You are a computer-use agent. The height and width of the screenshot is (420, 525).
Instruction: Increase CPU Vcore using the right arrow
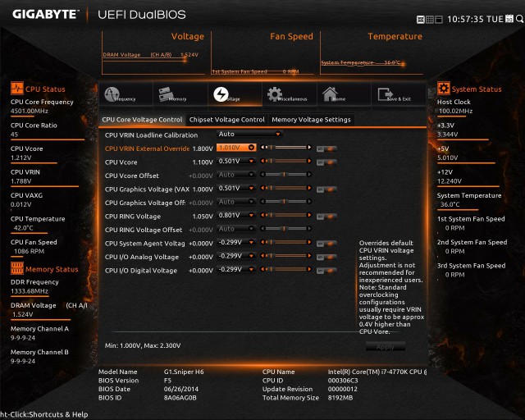tap(309, 161)
